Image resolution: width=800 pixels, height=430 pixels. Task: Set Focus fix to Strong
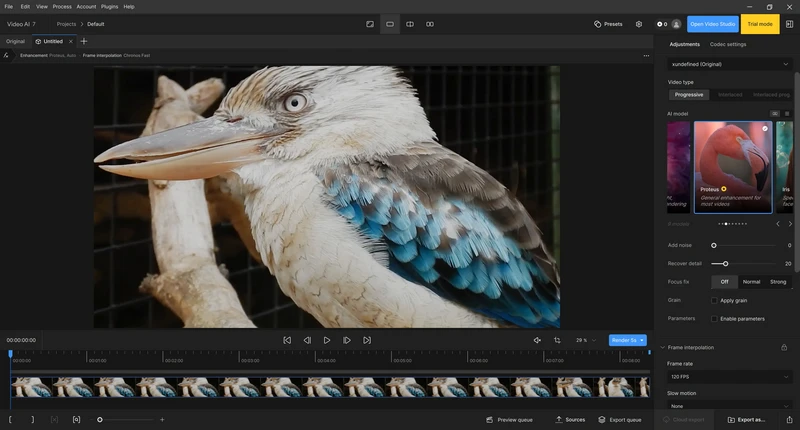[x=778, y=282]
